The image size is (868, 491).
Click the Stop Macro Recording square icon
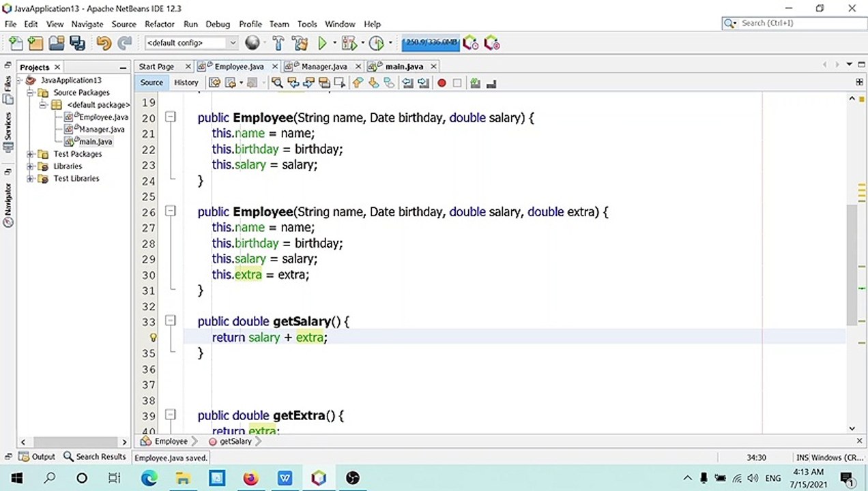tap(457, 83)
